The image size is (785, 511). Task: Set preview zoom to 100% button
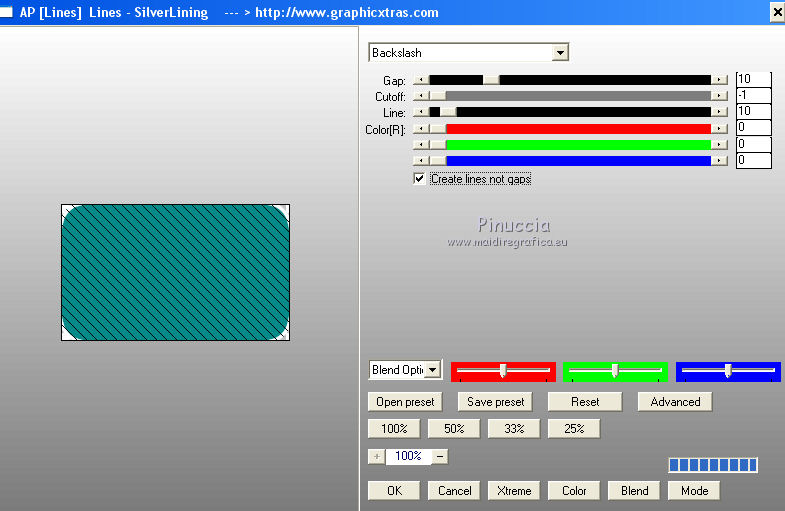[x=394, y=429]
